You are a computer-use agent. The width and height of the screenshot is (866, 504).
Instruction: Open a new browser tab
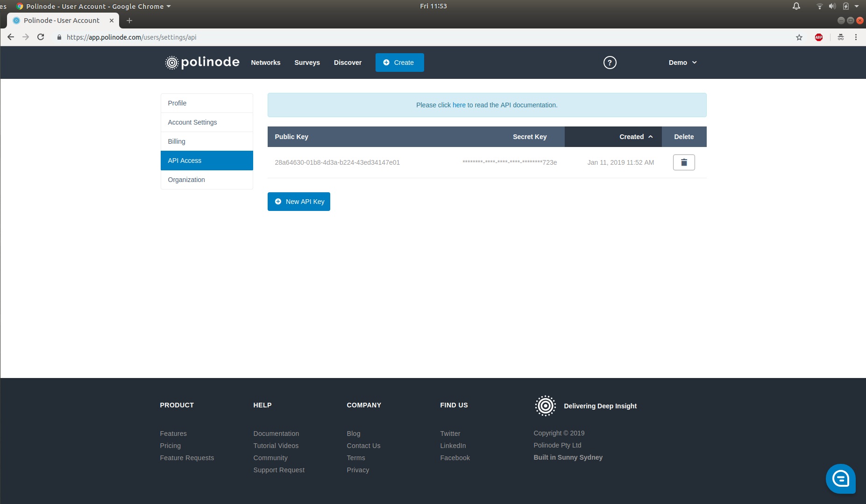(x=129, y=21)
